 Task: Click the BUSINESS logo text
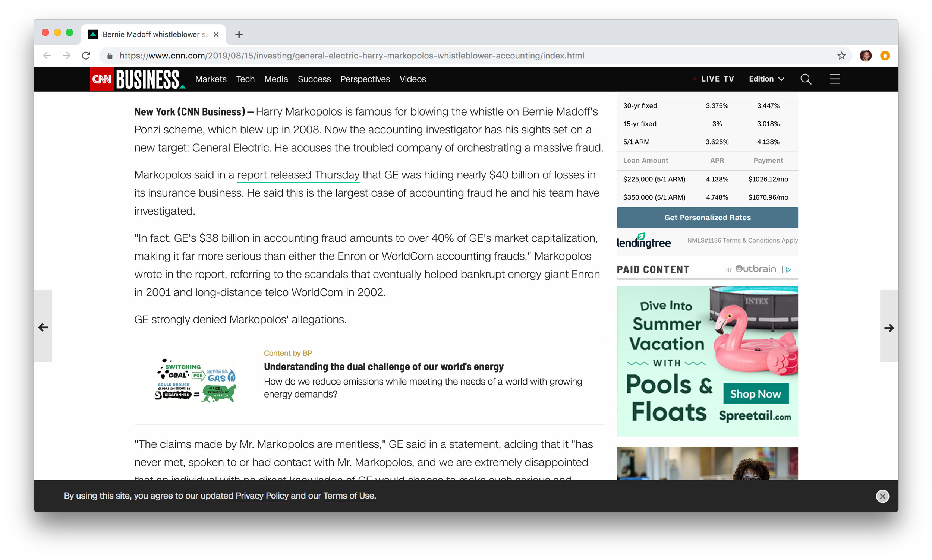pos(150,79)
